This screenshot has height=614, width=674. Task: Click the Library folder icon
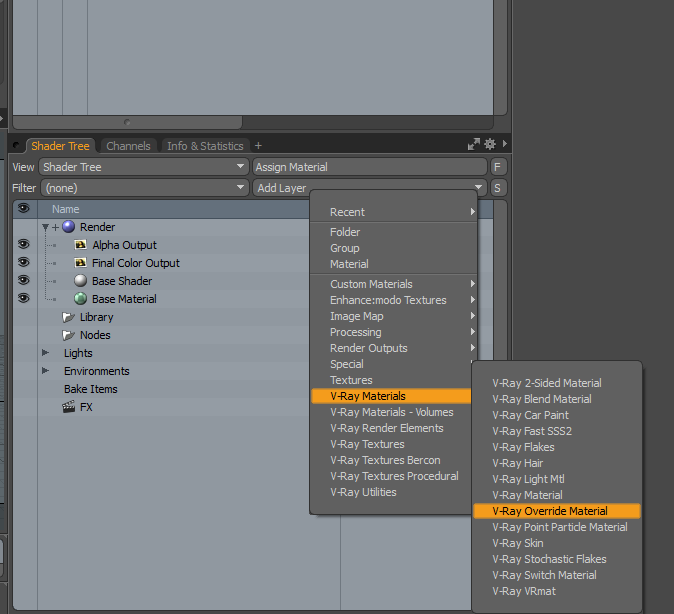point(68,317)
